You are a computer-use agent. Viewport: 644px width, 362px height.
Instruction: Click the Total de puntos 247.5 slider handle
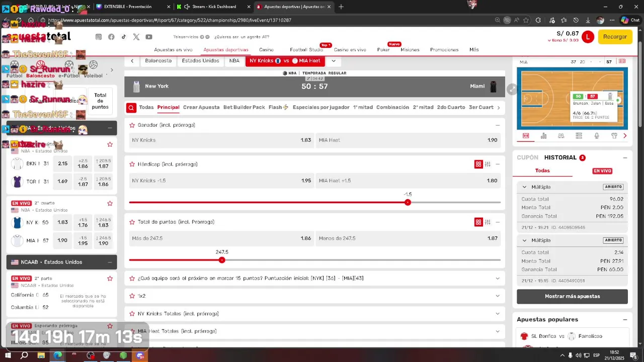coord(222,260)
